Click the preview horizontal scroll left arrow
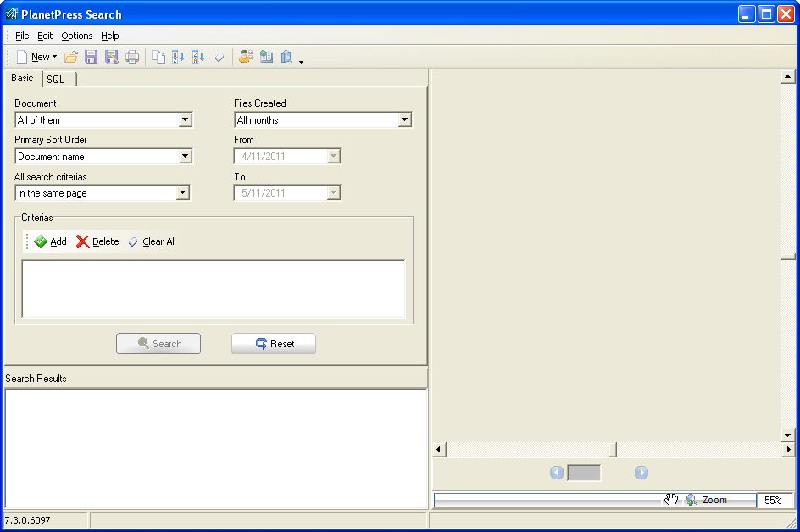 click(x=439, y=449)
